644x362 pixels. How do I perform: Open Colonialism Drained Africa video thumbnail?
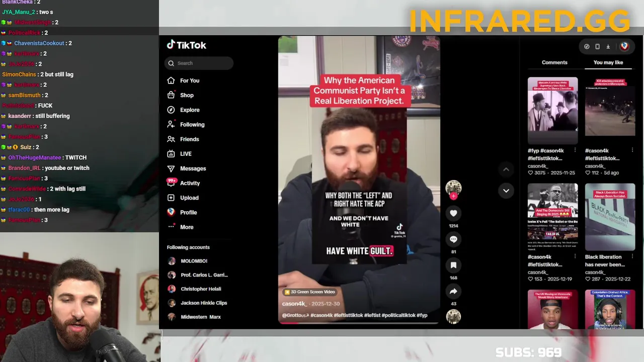pos(610,309)
